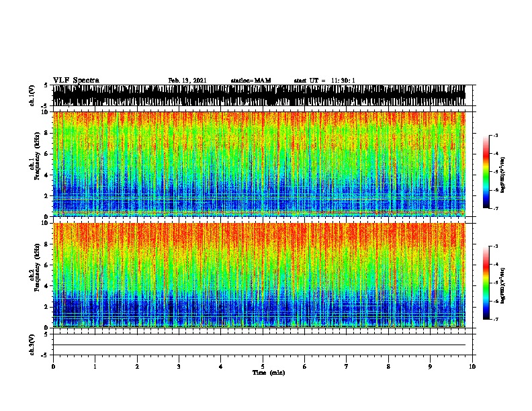Click the '4' kHz tick on the ch.2 frequency axis
Screen dimensions: 532x411
tap(47, 286)
